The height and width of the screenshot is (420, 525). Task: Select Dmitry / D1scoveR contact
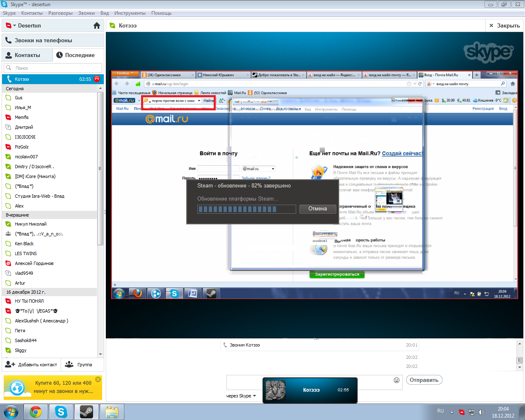coord(50,167)
